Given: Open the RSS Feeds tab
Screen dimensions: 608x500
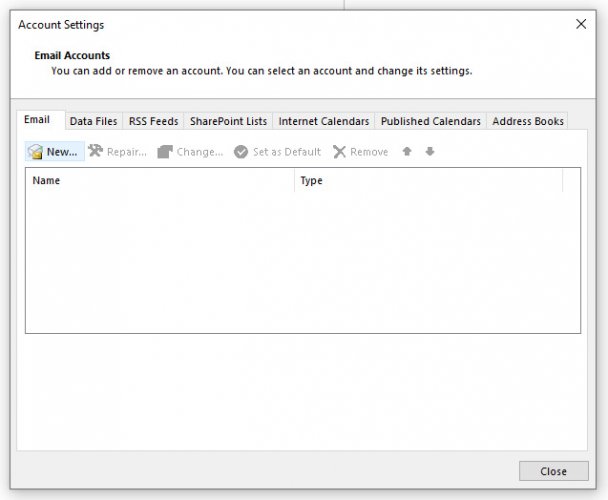Looking at the screenshot, I should click(154, 121).
